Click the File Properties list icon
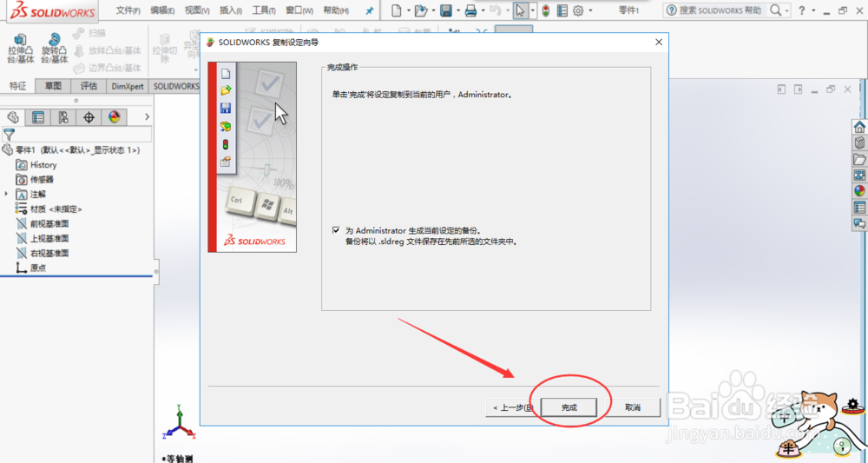The height and width of the screenshot is (463, 868). coord(562,10)
